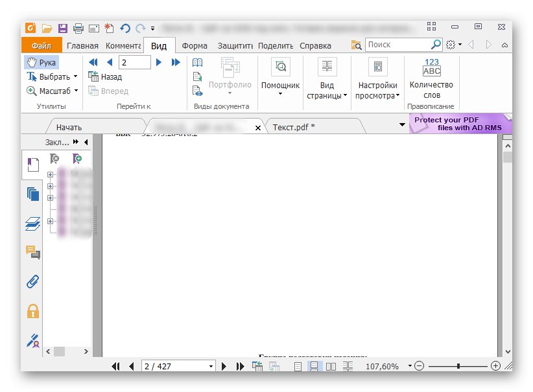Screen dimensions: 533x392
Task: Open file using the folder icon
Action: click(47, 29)
